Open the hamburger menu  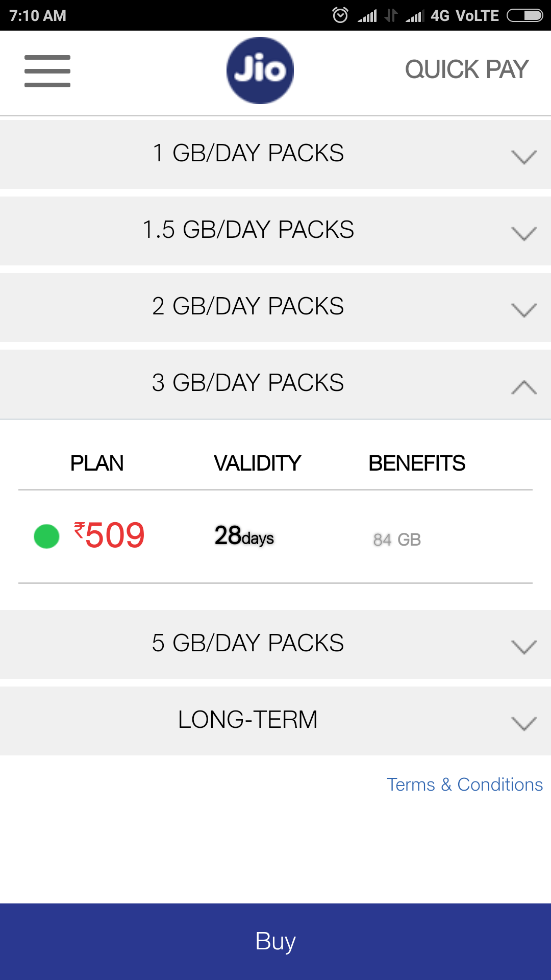click(x=47, y=71)
